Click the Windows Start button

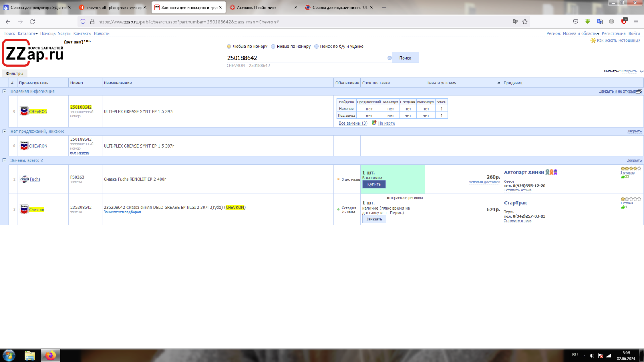pos(9,356)
